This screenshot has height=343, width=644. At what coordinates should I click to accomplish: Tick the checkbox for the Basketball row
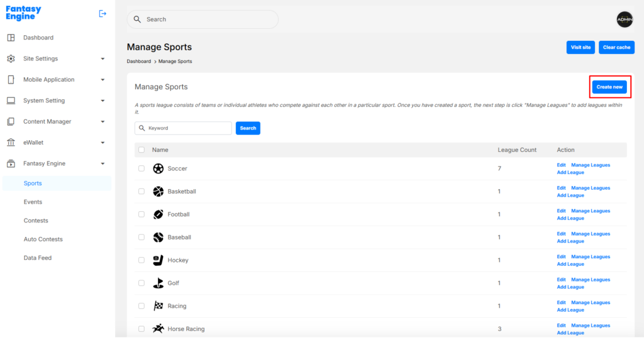pyautogui.click(x=142, y=192)
